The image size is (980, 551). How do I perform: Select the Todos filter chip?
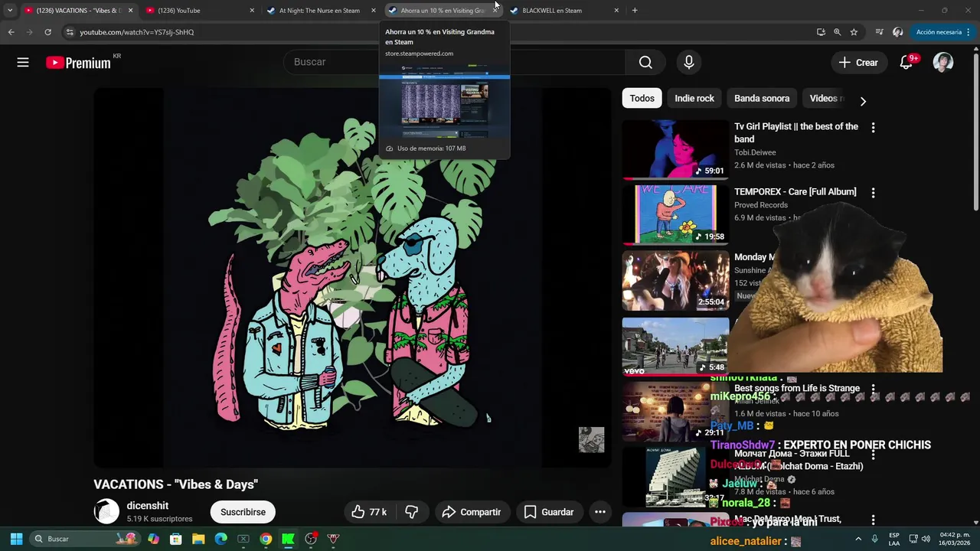(x=642, y=98)
